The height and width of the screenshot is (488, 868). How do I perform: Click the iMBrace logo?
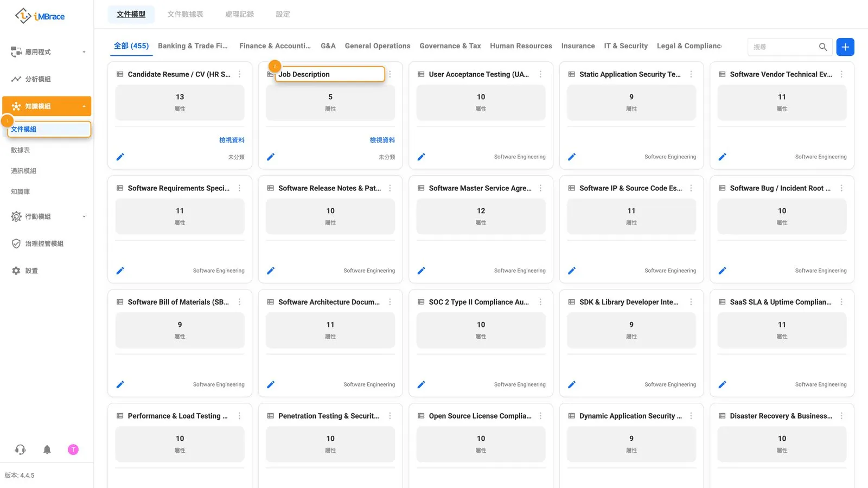click(x=40, y=16)
